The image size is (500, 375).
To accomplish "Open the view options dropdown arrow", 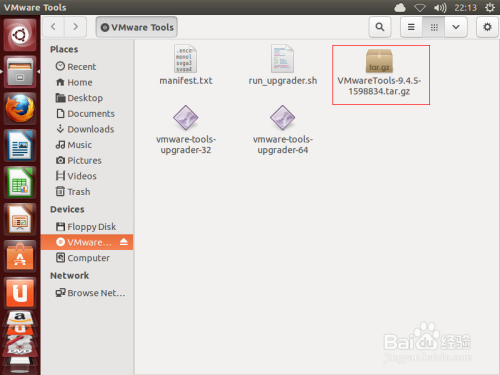I will click(456, 27).
